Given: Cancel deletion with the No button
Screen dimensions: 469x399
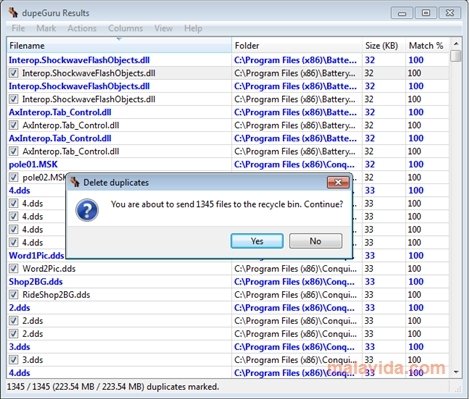Looking at the screenshot, I should [x=315, y=241].
